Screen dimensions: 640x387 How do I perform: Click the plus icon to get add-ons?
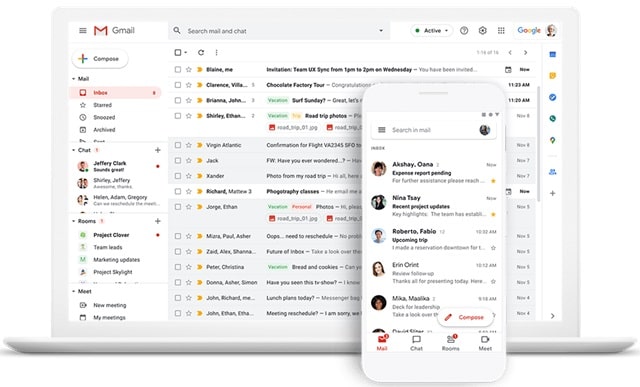pos(553,193)
